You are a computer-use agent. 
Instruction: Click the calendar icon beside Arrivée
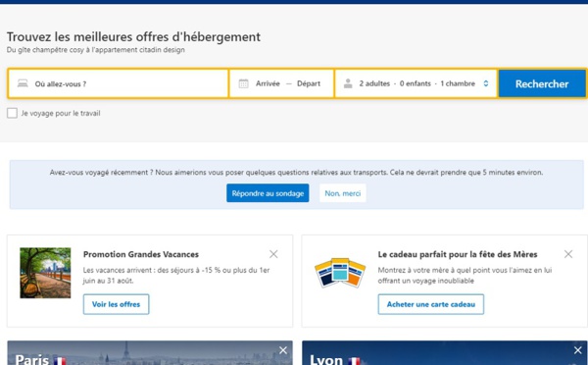coord(243,83)
